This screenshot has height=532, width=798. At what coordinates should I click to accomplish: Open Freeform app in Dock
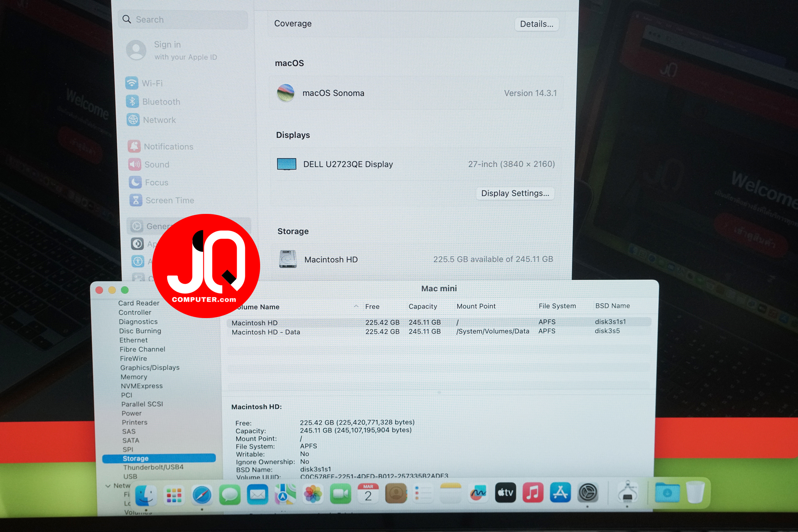pyautogui.click(x=478, y=493)
